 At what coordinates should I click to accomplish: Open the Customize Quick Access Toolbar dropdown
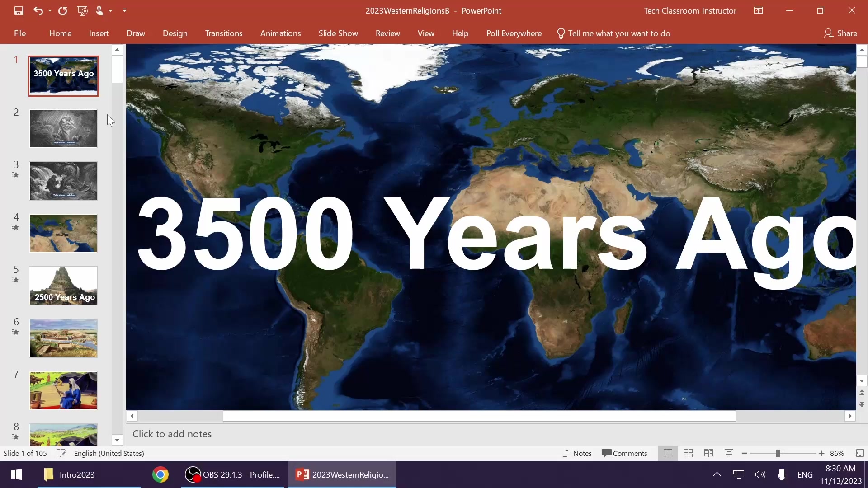(x=124, y=11)
